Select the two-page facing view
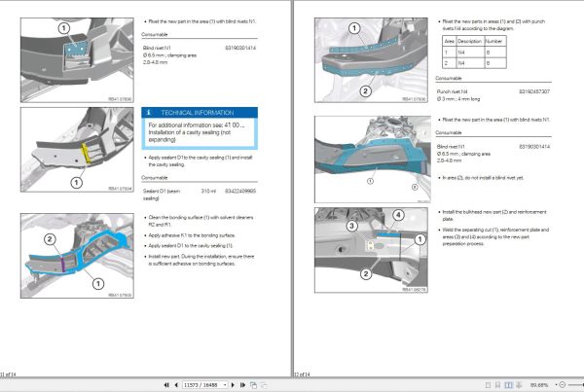584x392 pixels. (508, 385)
